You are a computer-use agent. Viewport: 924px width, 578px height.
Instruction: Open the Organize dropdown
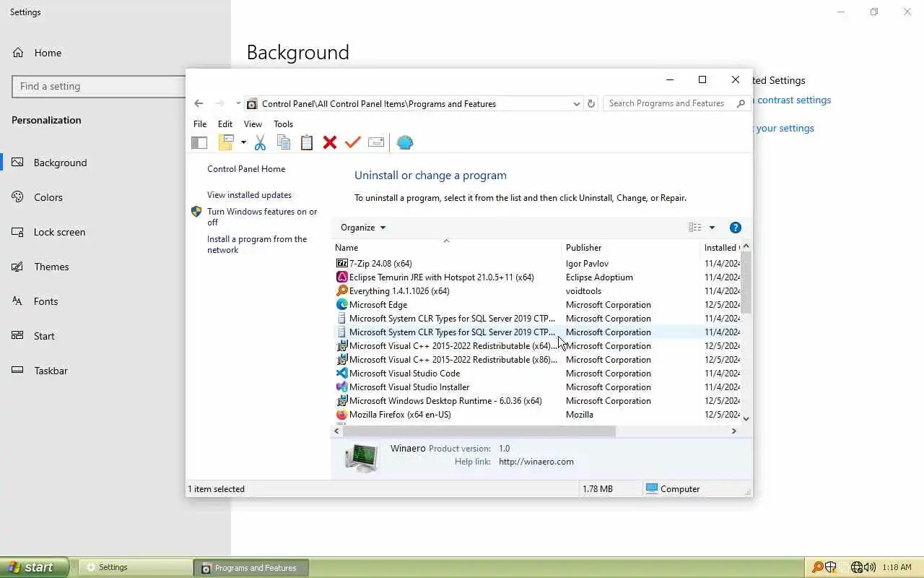(x=363, y=228)
